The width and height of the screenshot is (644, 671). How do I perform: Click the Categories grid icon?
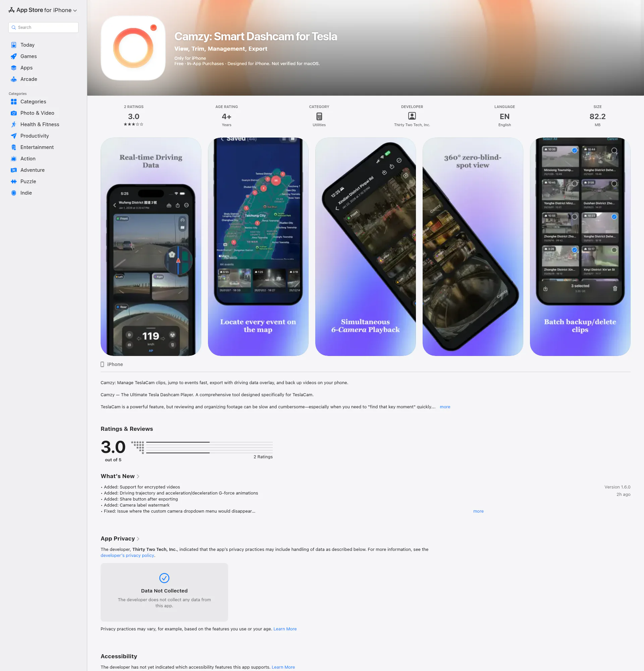[14, 102]
